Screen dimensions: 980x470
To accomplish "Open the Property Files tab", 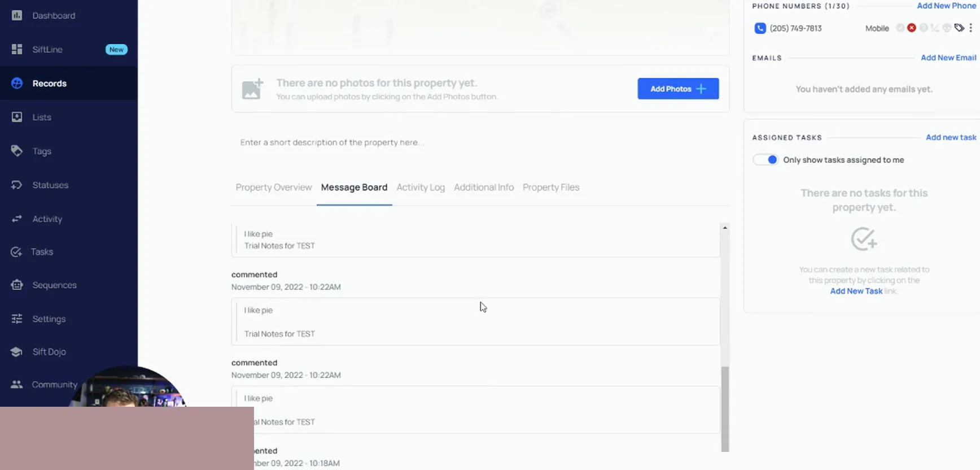I will coord(551,188).
